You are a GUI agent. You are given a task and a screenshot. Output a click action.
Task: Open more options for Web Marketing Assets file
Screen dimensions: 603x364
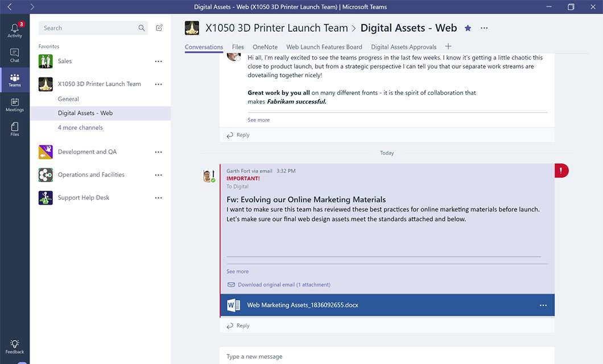(x=543, y=305)
